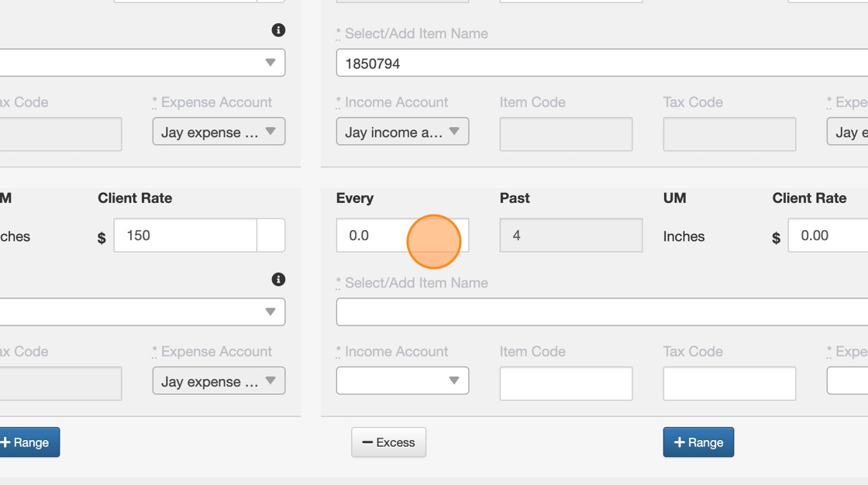
Task: Click the Every field showing 0.0
Action: pyautogui.click(x=372, y=236)
